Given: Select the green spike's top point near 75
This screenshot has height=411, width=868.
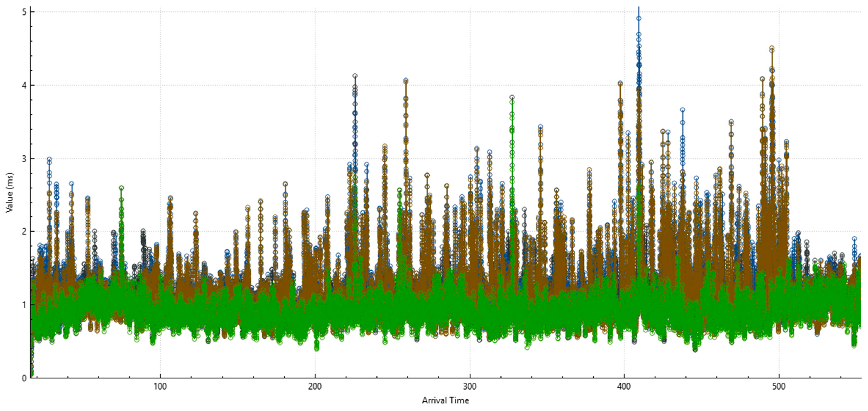Looking at the screenshot, I should point(121,188).
